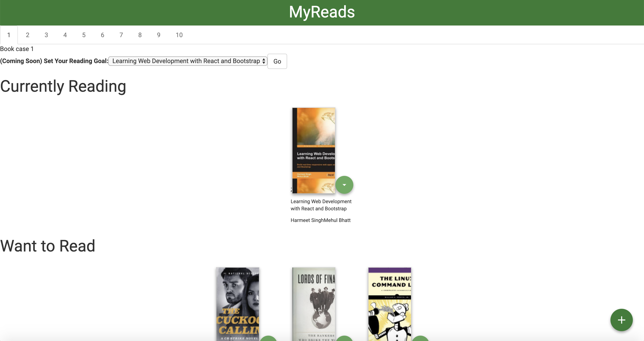Image resolution: width=644 pixels, height=341 pixels.
Task: Select tab 5
Action: point(84,35)
